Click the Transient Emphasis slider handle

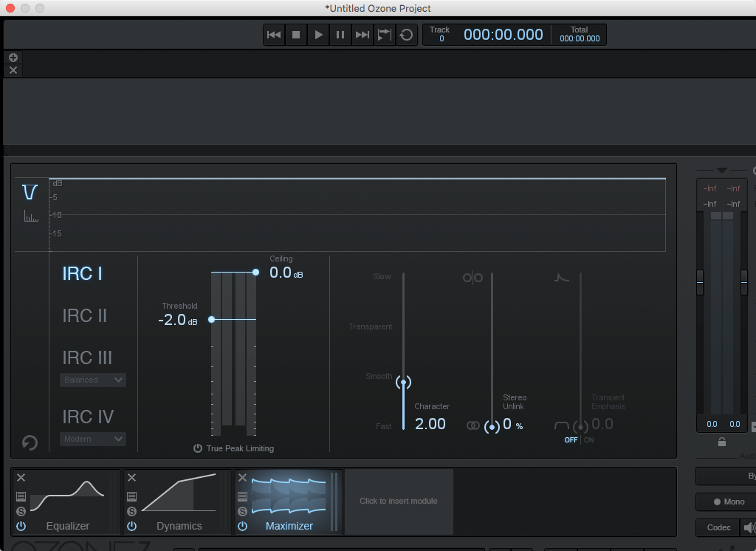tap(580, 427)
